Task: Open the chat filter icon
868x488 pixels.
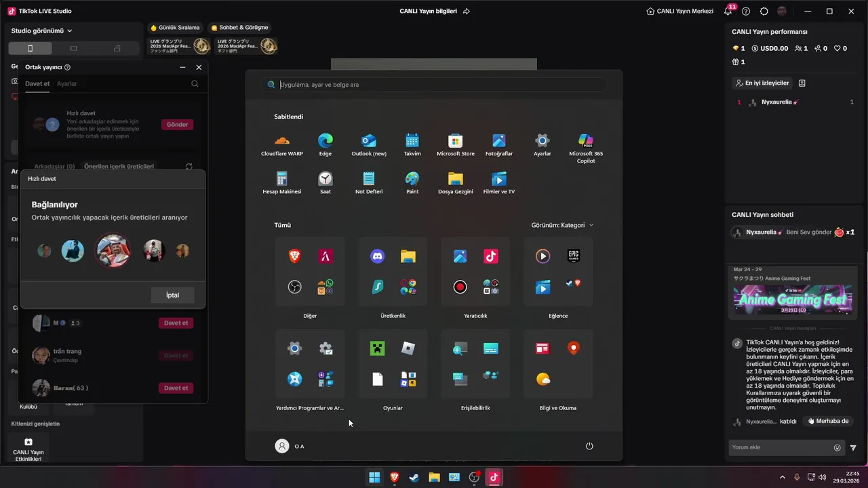Action: click(x=853, y=447)
